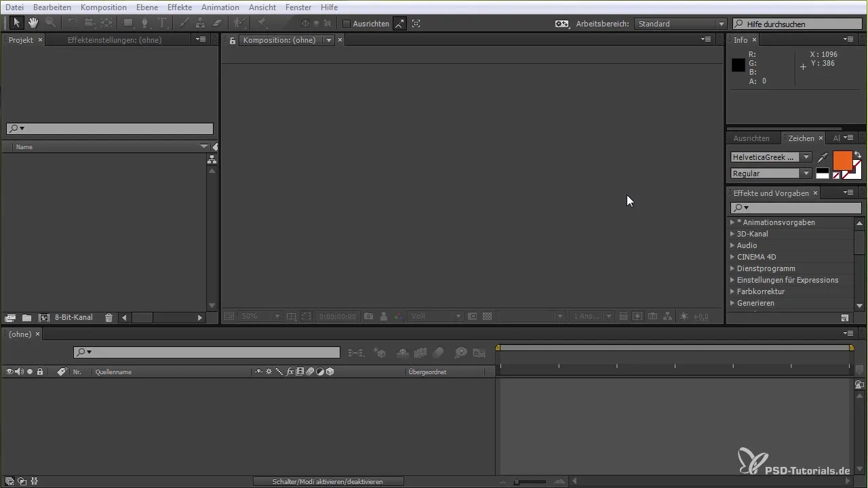
Task: Toggle solo column header in timeline
Action: coord(30,371)
